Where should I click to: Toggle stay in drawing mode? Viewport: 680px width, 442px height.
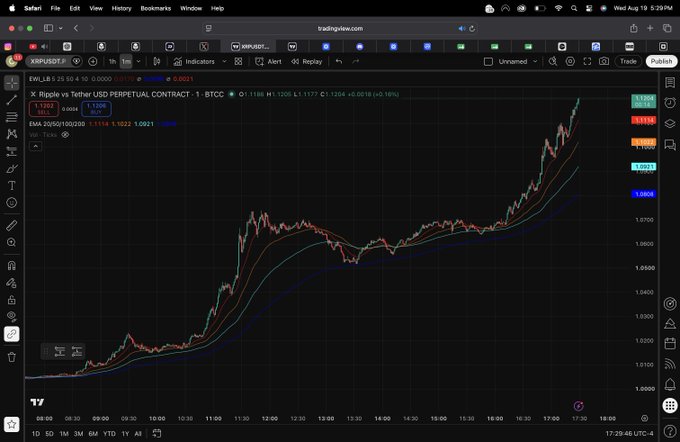[x=12, y=283]
